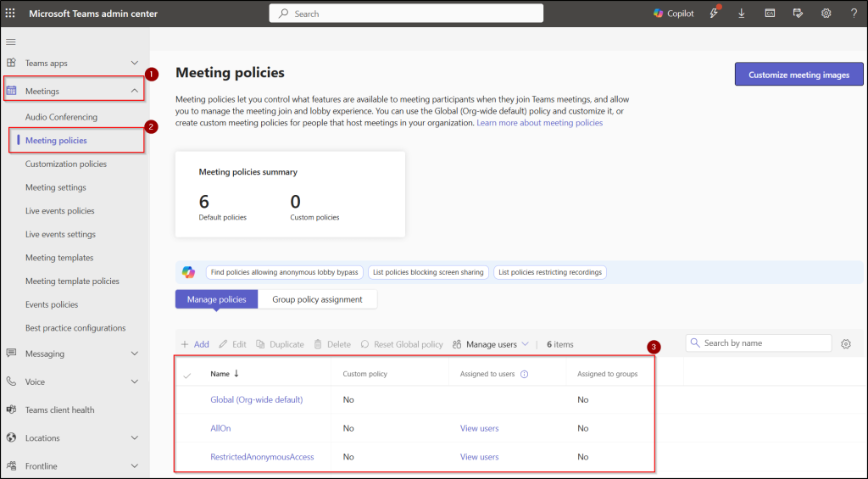Click Find policies allowing anonymous lobby bypass
This screenshot has height=479, width=868.
click(285, 272)
